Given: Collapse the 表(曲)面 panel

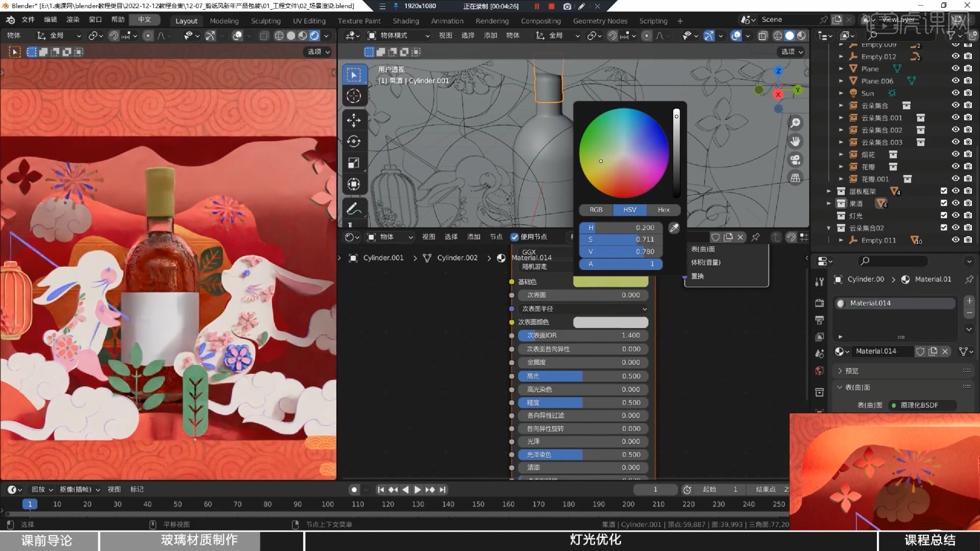Looking at the screenshot, I should (840, 387).
